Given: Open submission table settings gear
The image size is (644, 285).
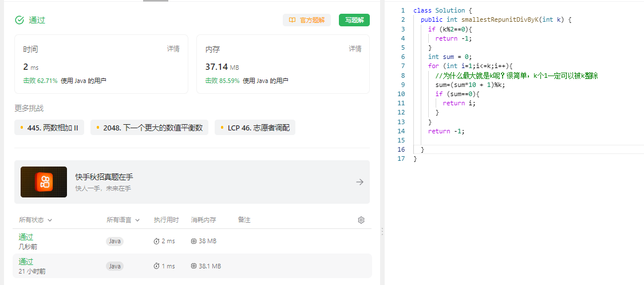Looking at the screenshot, I should click(361, 220).
